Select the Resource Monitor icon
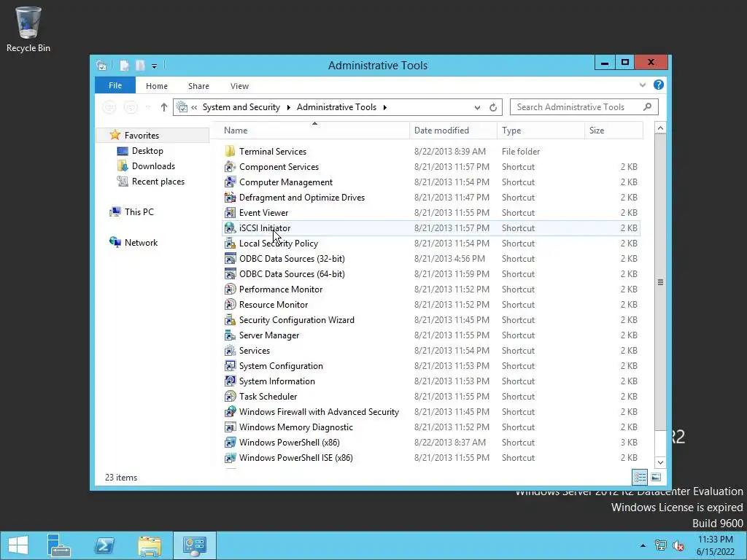The image size is (747, 560). tap(230, 304)
